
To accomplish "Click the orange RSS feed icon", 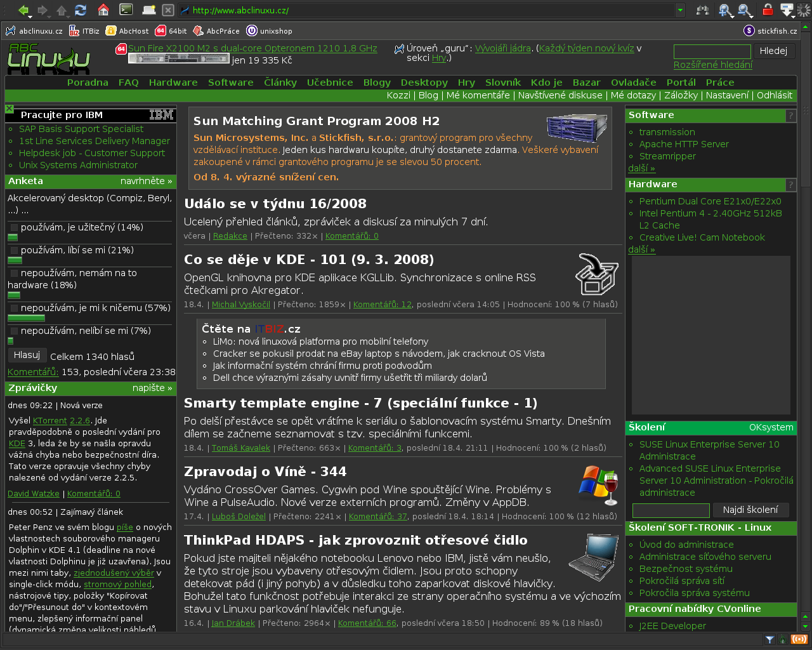I will [x=799, y=640].
